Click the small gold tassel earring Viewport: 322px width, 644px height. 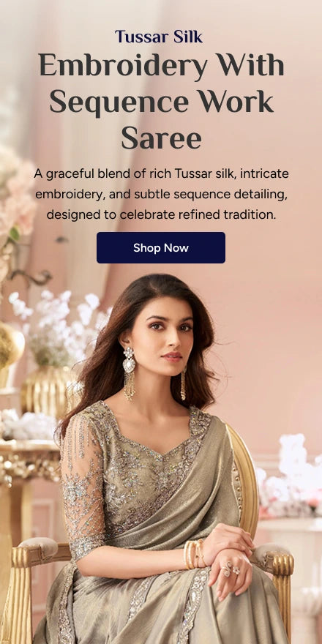pos(183,383)
